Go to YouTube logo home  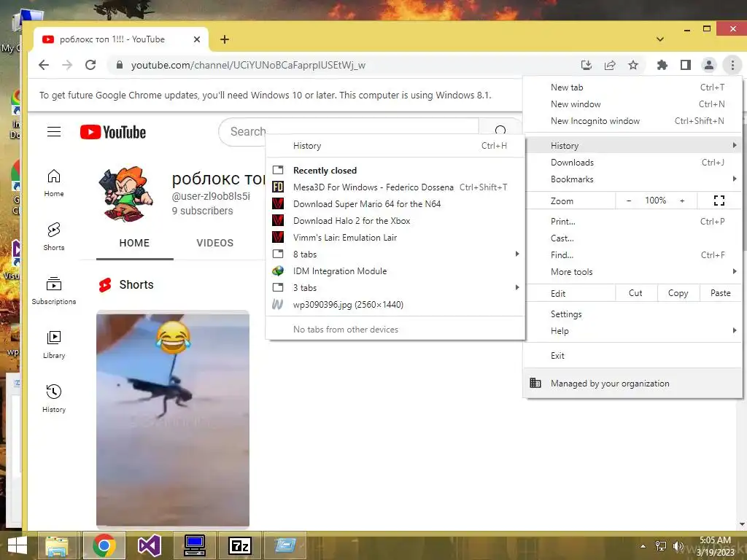(x=113, y=132)
